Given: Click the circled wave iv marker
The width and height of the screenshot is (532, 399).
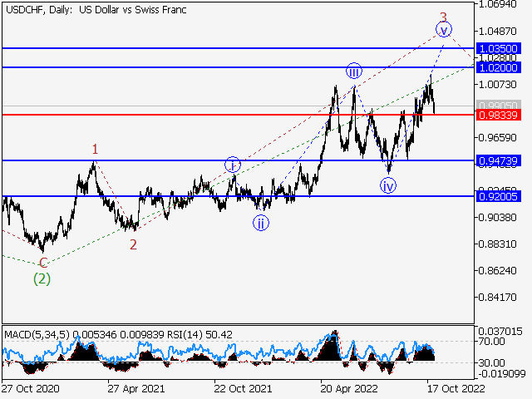Looking at the screenshot, I should 388,185.
